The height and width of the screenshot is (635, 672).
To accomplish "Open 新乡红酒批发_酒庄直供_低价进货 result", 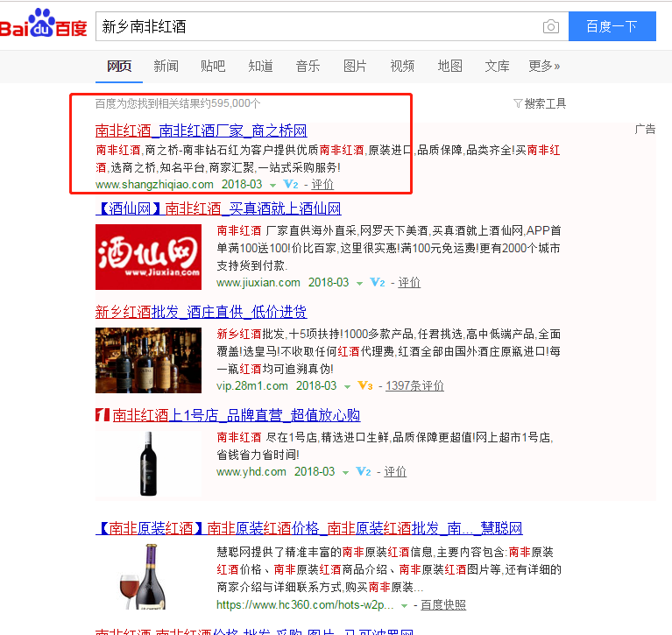I will tap(201, 312).
